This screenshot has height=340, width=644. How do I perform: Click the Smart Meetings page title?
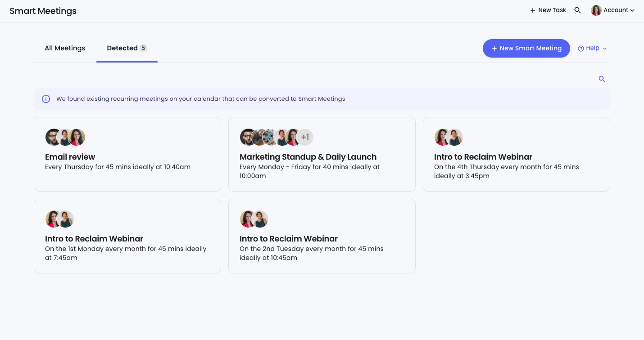[x=43, y=11]
